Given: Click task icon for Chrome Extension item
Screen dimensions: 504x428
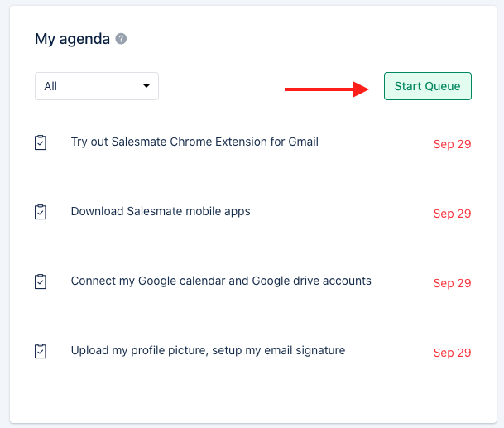Looking at the screenshot, I should pos(41,142).
